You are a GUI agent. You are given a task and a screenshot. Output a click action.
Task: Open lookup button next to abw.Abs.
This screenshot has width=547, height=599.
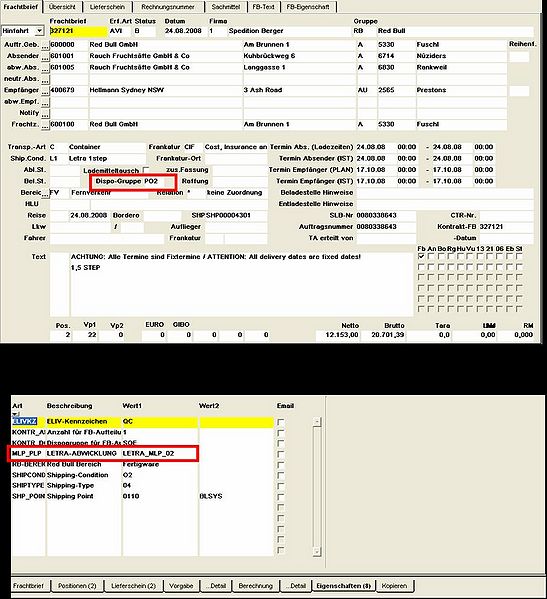45,69
